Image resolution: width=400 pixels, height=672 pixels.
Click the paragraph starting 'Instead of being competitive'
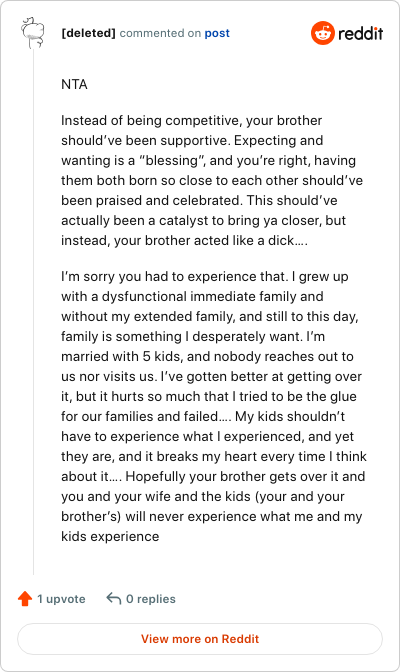pyautogui.click(x=212, y=180)
